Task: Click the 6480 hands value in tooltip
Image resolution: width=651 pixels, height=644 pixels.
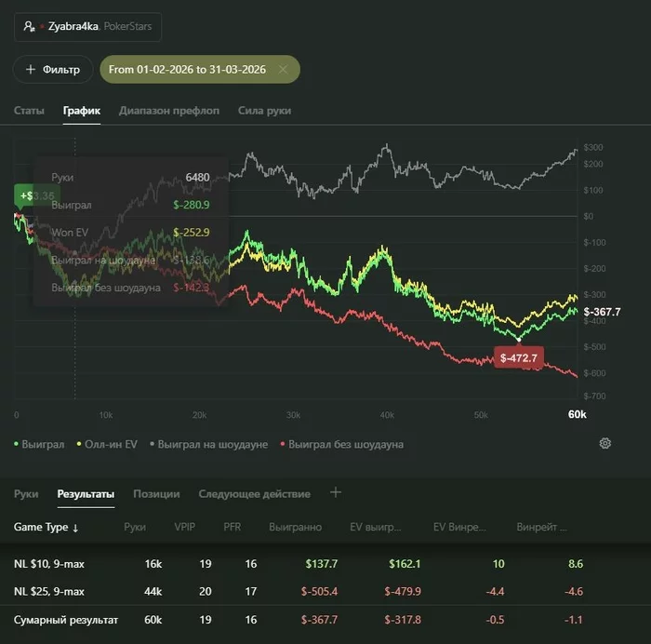Action: tap(197, 178)
